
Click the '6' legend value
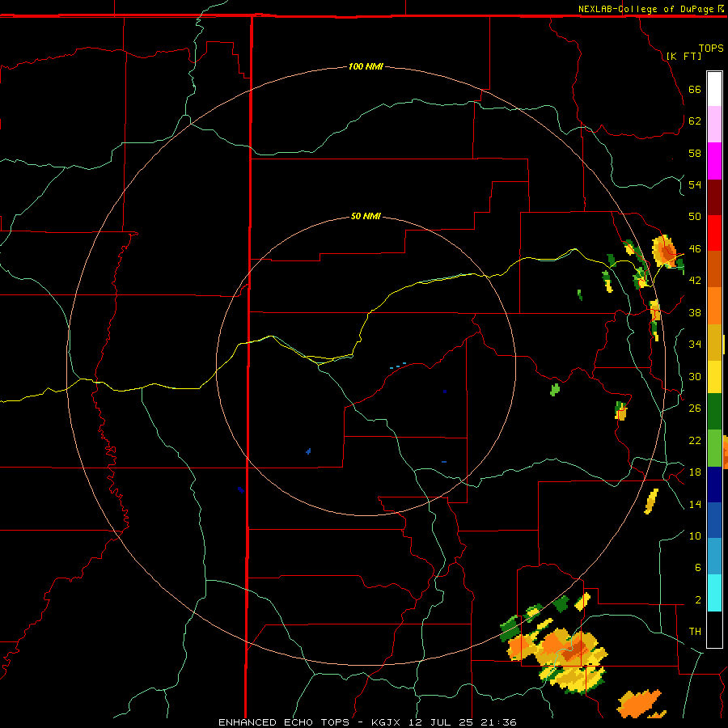[x=697, y=567]
